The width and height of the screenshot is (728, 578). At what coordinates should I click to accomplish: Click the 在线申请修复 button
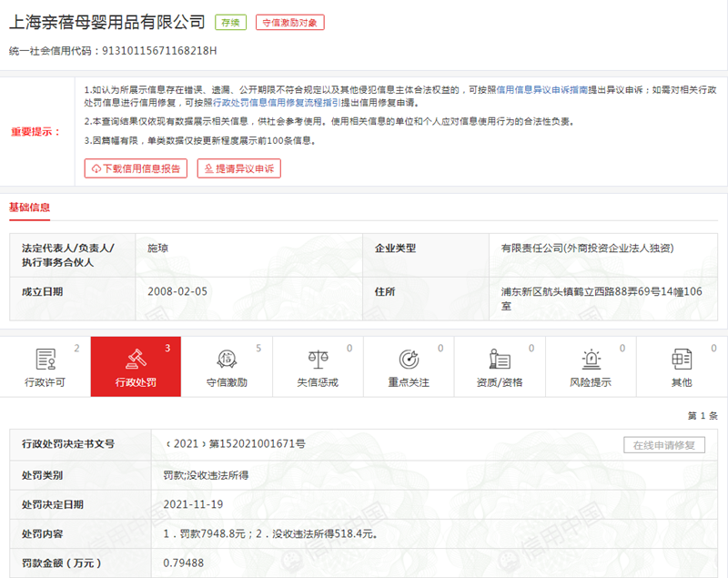point(664,445)
